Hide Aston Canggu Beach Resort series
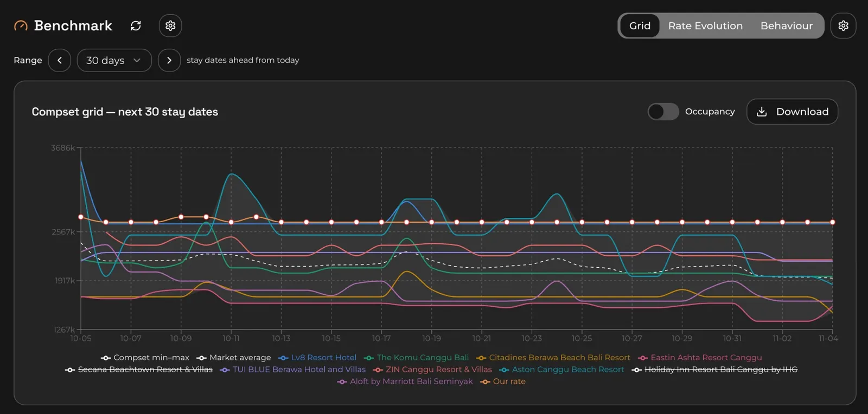 click(x=561, y=370)
